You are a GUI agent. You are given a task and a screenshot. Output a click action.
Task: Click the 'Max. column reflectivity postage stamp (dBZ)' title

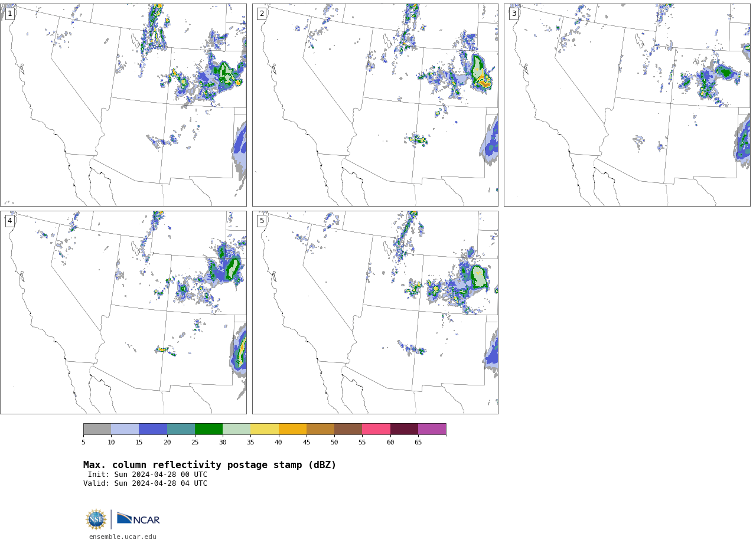210,465
